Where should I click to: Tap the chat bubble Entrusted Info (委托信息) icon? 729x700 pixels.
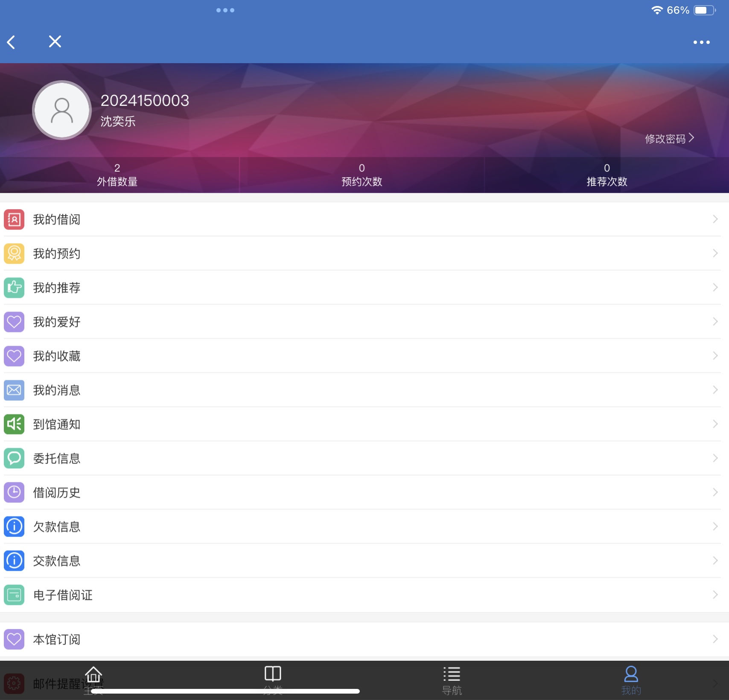pyautogui.click(x=14, y=458)
